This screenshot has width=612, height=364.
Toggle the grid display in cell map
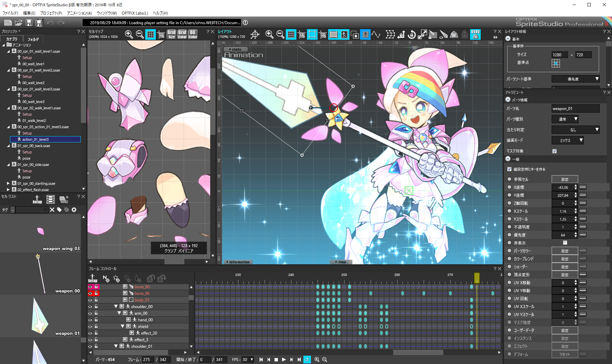tap(151, 34)
